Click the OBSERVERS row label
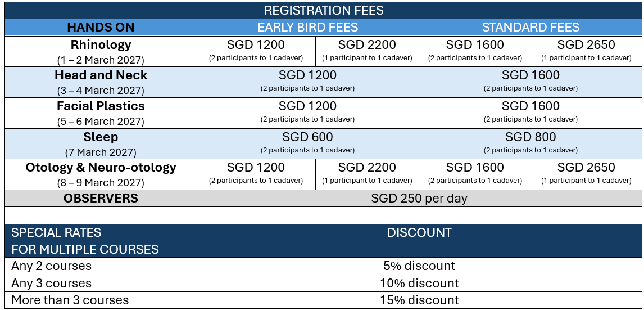Image resolution: width=644 pixels, height=310 pixels. (101, 198)
